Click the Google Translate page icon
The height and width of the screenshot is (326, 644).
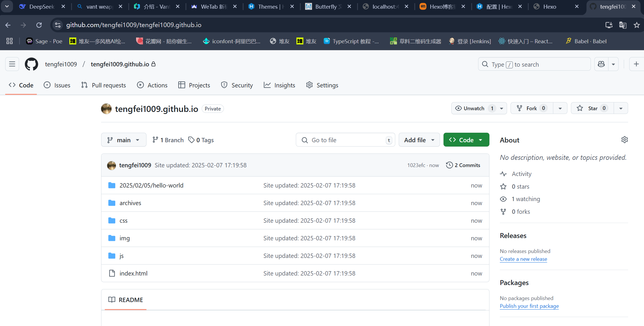(623, 25)
